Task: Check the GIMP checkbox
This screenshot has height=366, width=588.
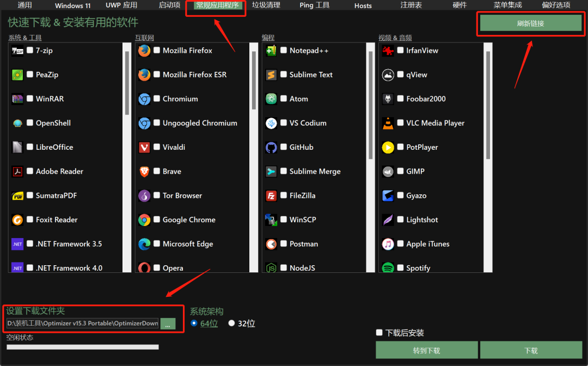Action: tap(401, 171)
